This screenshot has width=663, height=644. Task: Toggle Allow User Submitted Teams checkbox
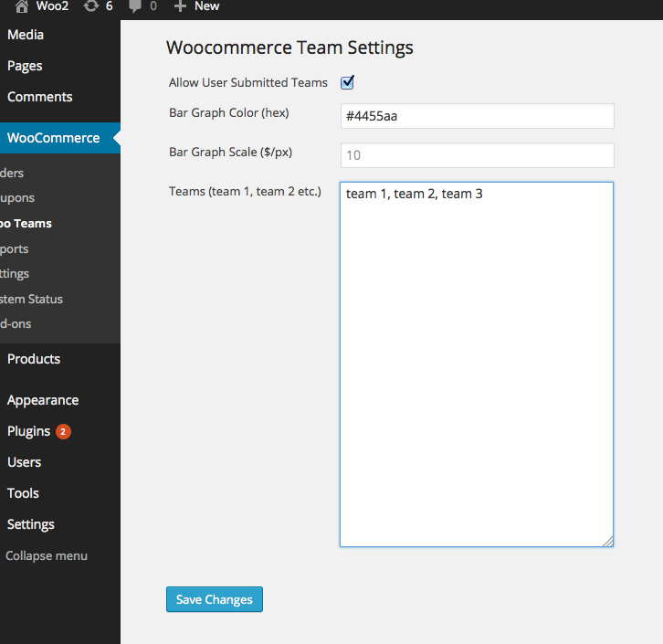click(x=347, y=83)
